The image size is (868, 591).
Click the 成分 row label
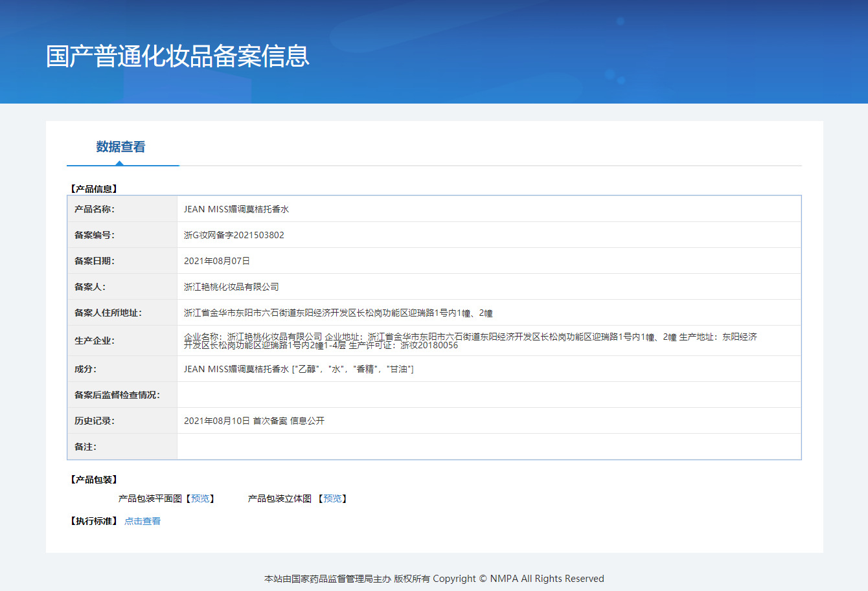(x=85, y=369)
